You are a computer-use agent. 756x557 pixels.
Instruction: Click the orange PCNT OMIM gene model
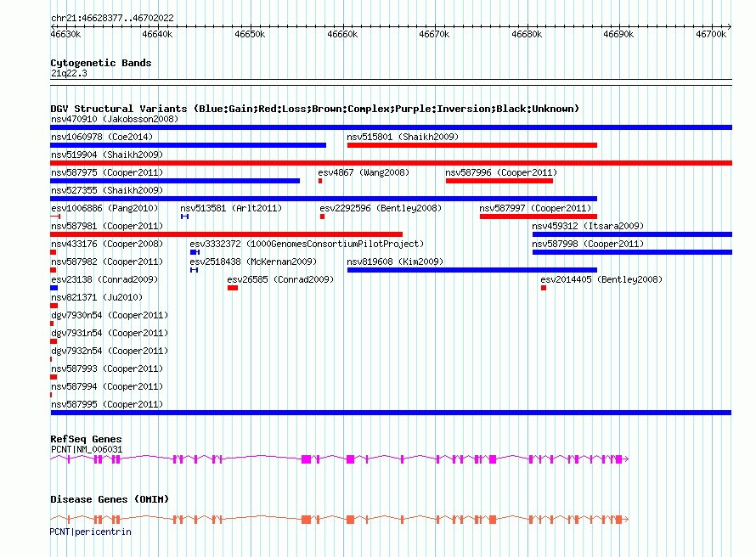(x=340, y=519)
